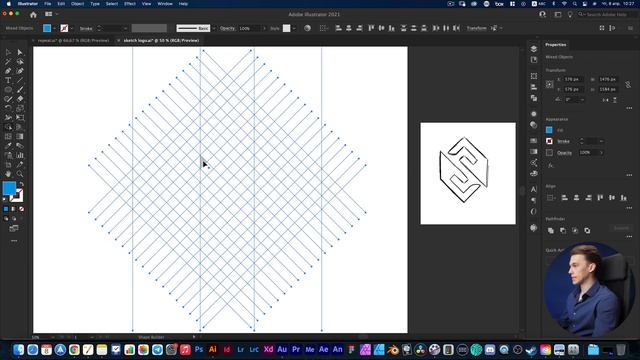Viewport: 640px width, 360px height.
Task: Open Layers panel icon in dock
Action: 533,49
